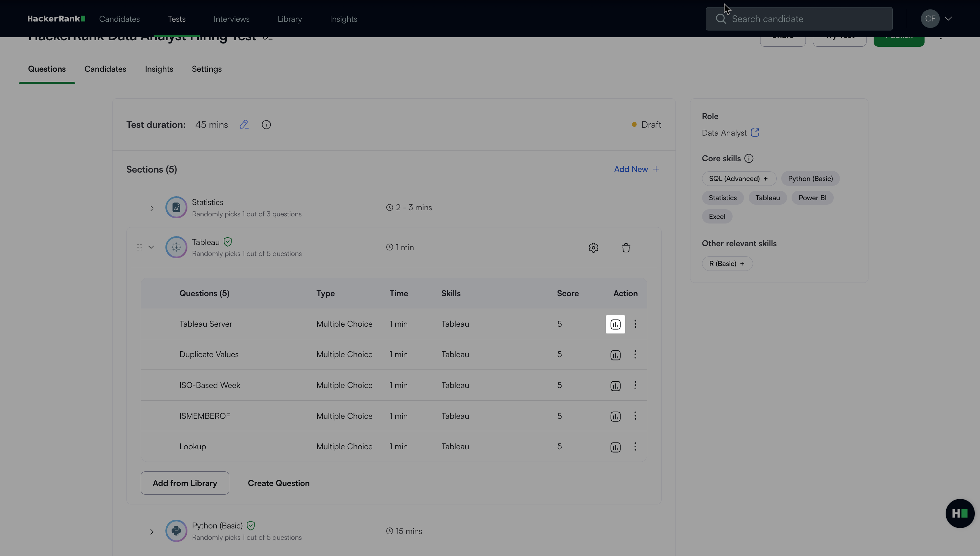Open three-dot menu for ISO-Based Week
The image size is (980, 556).
click(635, 385)
